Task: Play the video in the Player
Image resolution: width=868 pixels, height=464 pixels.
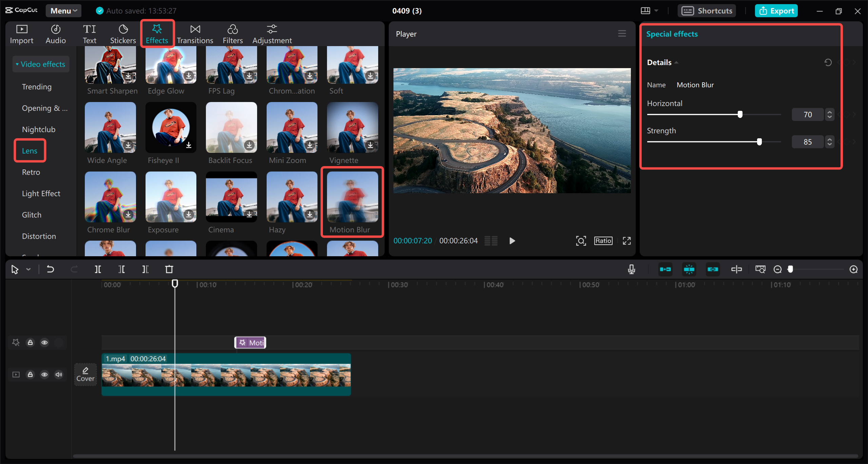Action: [512, 240]
